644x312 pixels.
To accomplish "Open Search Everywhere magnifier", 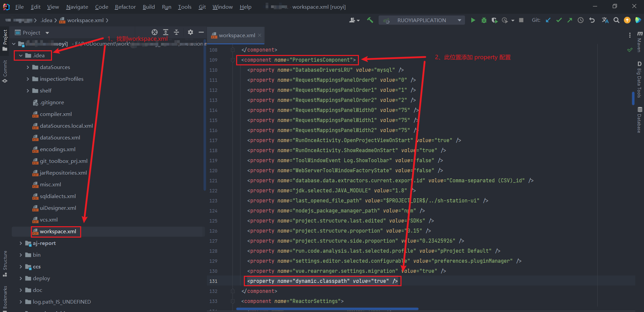I will tap(616, 20).
